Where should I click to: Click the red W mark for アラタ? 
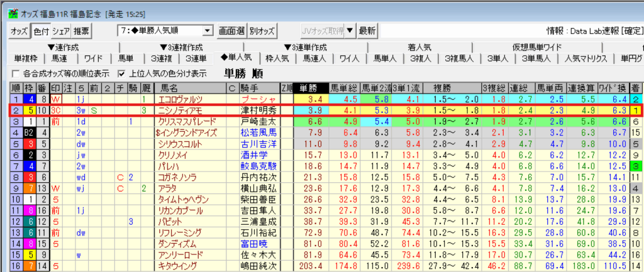point(55,188)
